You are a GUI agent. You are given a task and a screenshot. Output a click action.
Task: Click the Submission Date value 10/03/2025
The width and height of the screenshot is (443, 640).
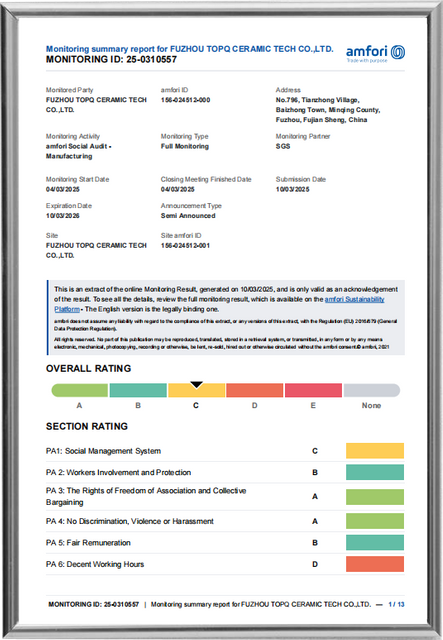tap(292, 189)
